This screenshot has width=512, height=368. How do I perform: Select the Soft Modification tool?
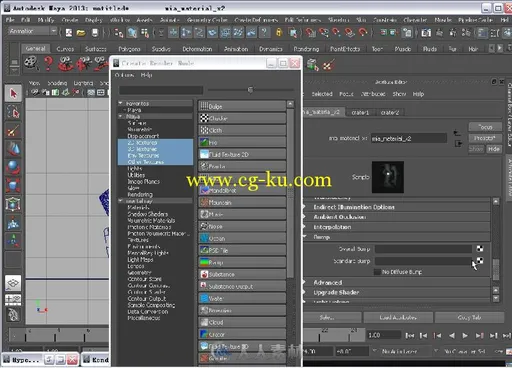tap(13, 222)
